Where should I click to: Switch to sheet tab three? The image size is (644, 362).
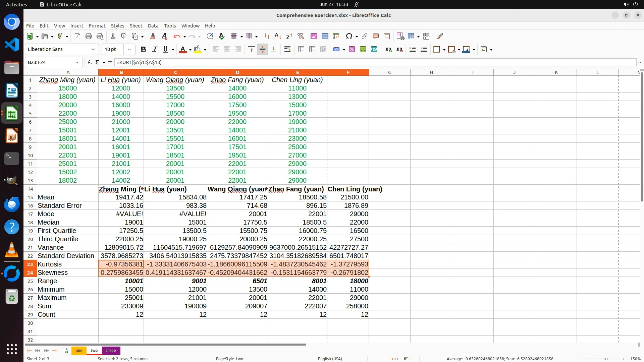(111, 351)
